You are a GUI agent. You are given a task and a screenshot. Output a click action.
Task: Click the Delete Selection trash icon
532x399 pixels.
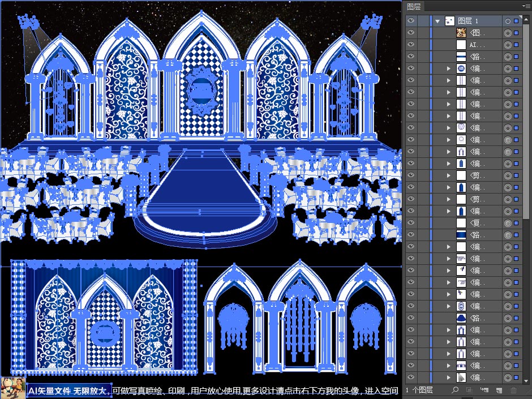tap(514, 390)
